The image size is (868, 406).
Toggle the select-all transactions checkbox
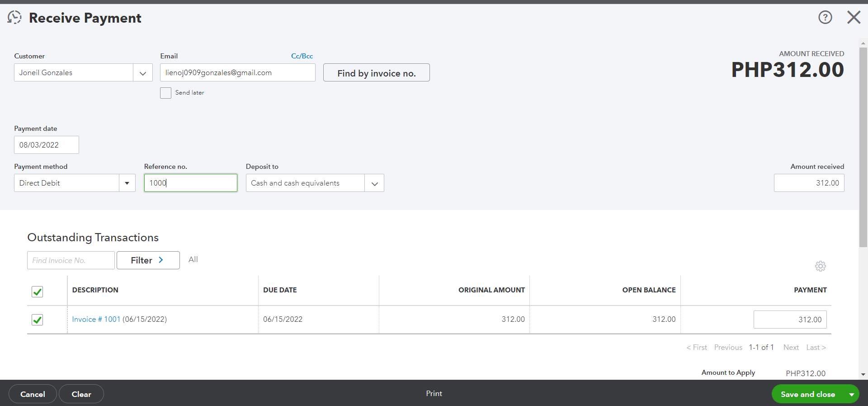pyautogui.click(x=38, y=291)
